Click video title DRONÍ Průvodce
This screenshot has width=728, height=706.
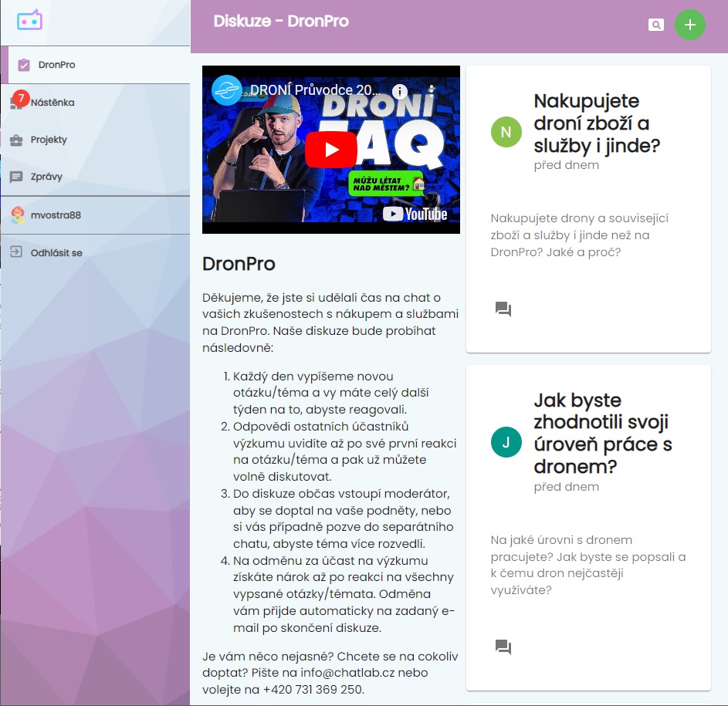pos(315,90)
